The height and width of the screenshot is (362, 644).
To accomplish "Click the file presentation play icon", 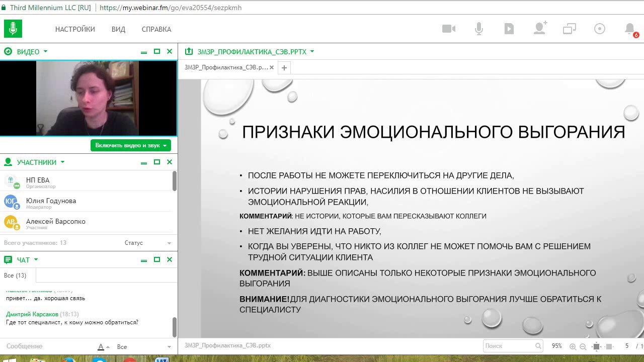I will (509, 29).
